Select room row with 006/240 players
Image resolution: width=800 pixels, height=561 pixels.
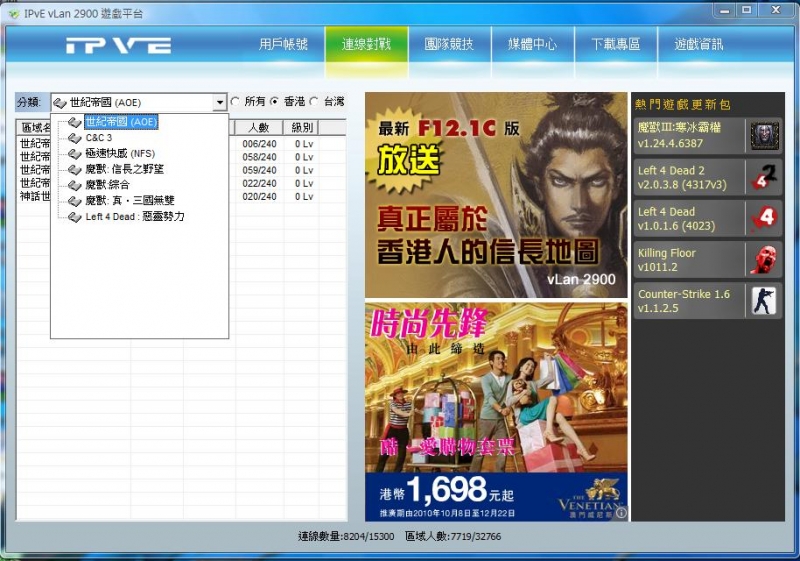click(x=182, y=144)
